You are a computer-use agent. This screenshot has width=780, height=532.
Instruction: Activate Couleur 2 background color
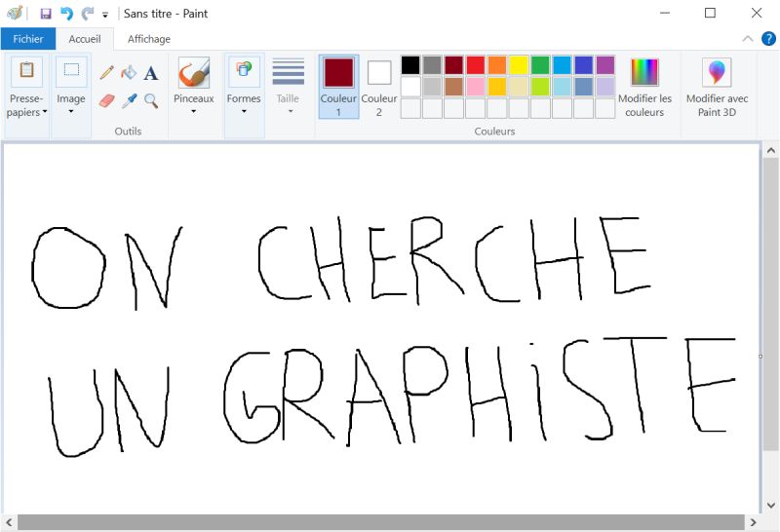(379, 87)
